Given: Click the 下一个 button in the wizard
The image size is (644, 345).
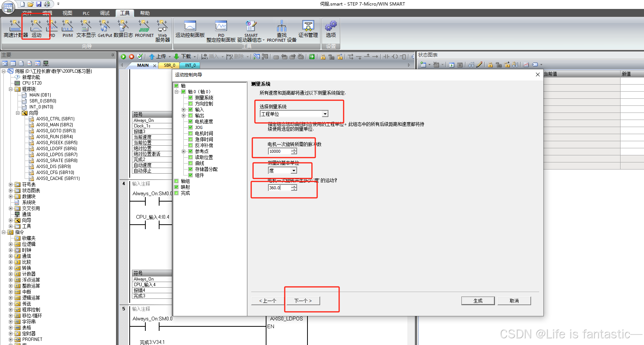Looking at the screenshot, I should (x=303, y=301).
